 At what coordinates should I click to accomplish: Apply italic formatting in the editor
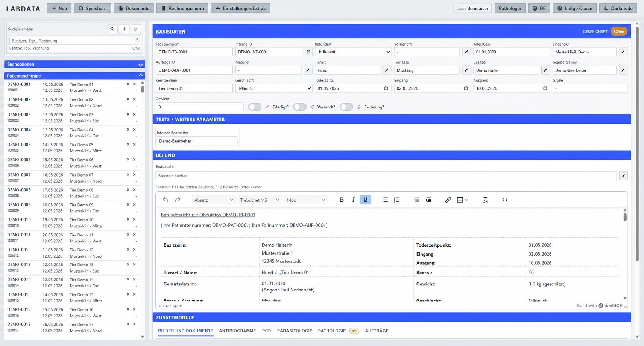pos(353,200)
